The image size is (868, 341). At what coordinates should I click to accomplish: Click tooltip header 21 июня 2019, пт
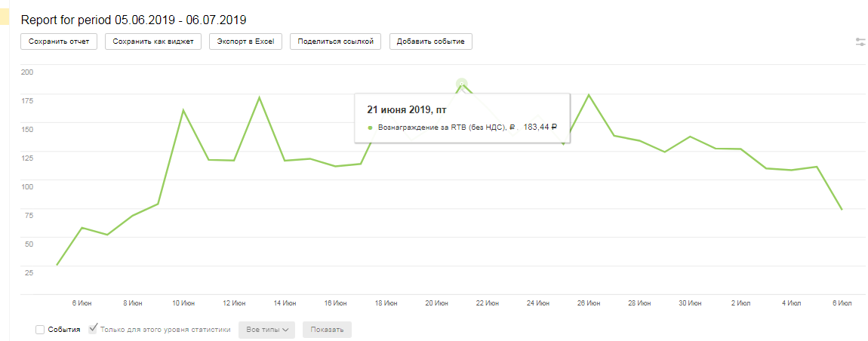click(404, 109)
